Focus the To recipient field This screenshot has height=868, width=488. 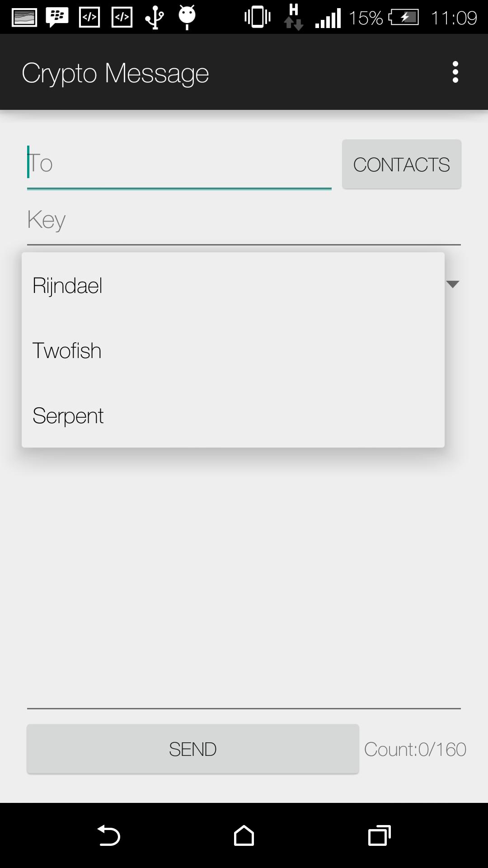179,164
